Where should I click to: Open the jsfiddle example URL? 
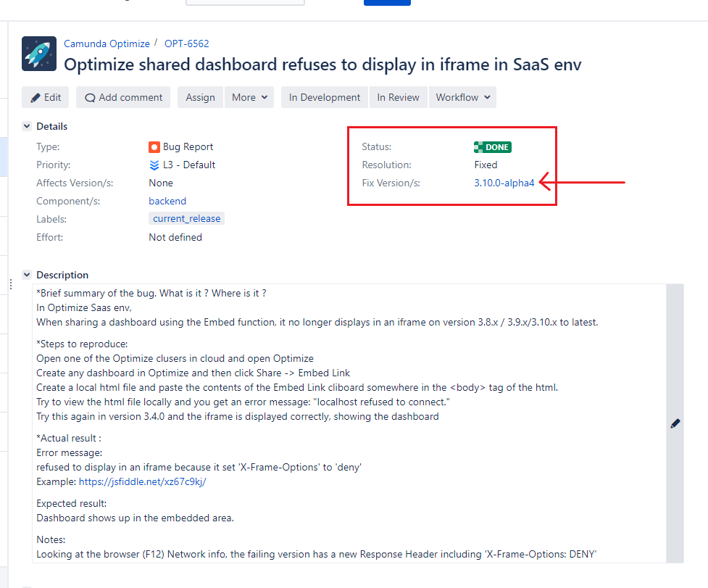143,482
